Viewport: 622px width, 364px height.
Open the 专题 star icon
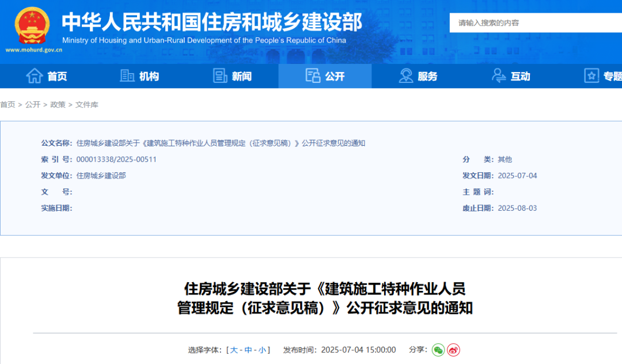591,75
